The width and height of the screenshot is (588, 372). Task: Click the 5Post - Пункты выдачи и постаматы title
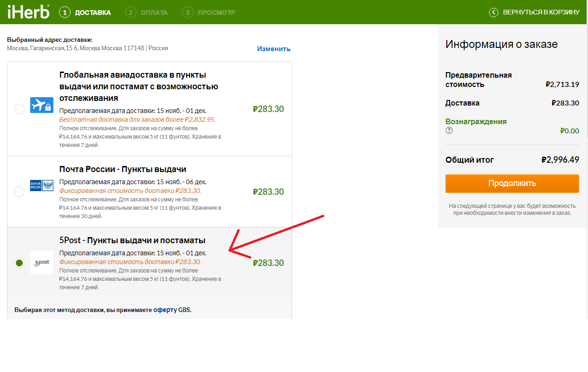click(x=132, y=240)
